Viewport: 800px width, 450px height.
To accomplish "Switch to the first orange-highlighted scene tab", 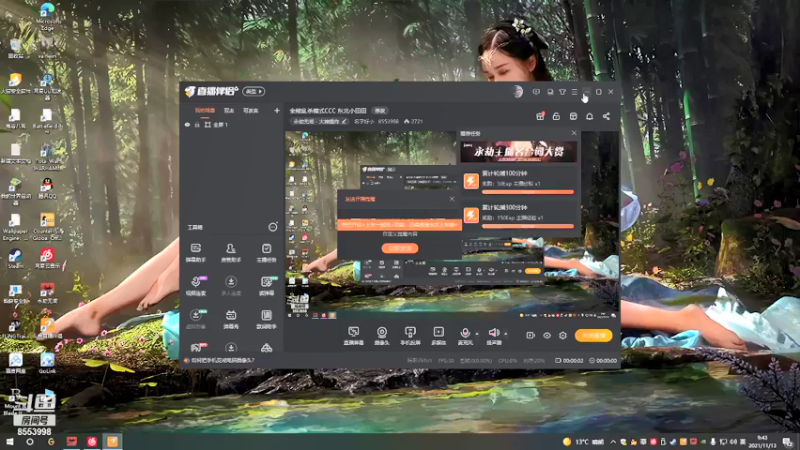I will [x=205, y=111].
